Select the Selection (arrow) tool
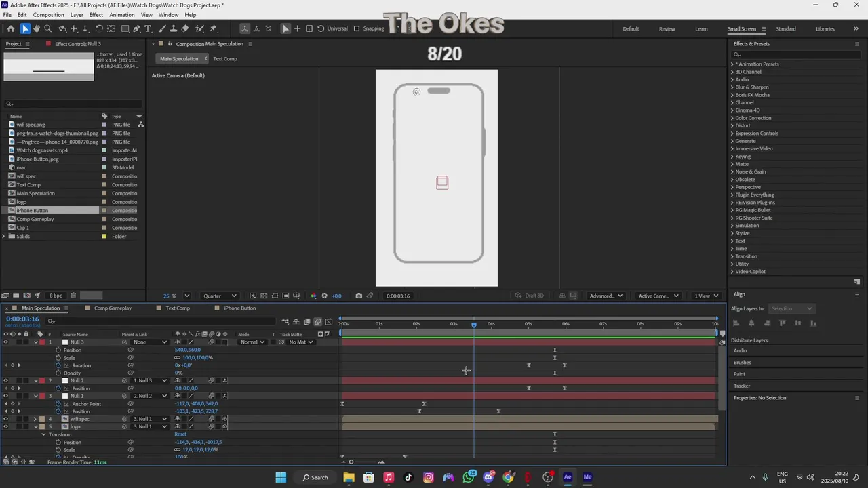The height and width of the screenshot is (488, 868). (x=25, y=28)
